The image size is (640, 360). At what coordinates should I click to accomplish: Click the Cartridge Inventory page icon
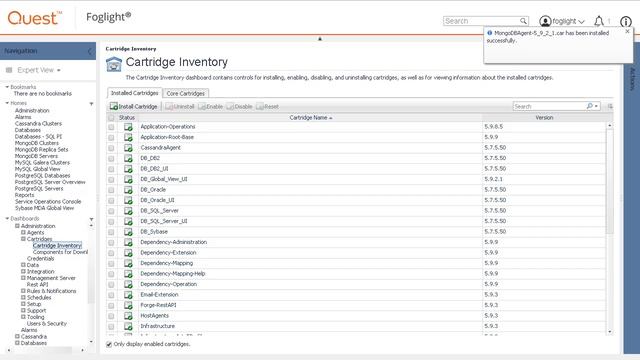(x=113, y=64)
